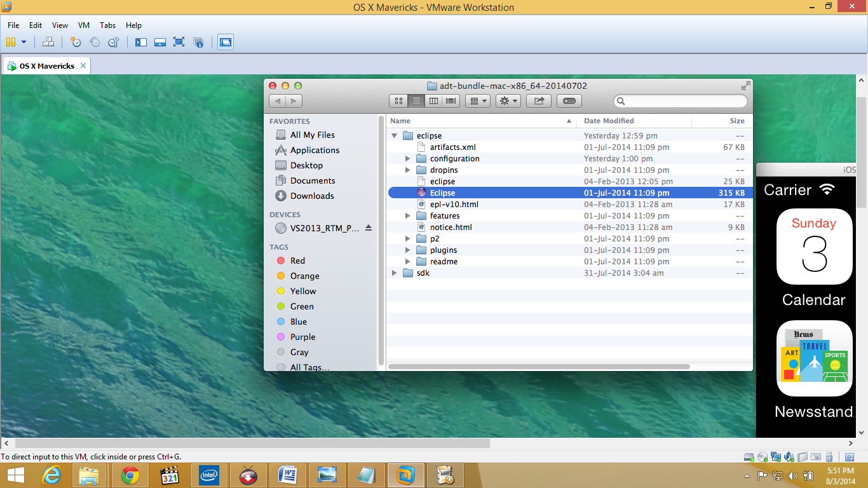Click the Revert to snapshot icon
Viewport: 868px width, 488px height.
(x=95, y=42)
